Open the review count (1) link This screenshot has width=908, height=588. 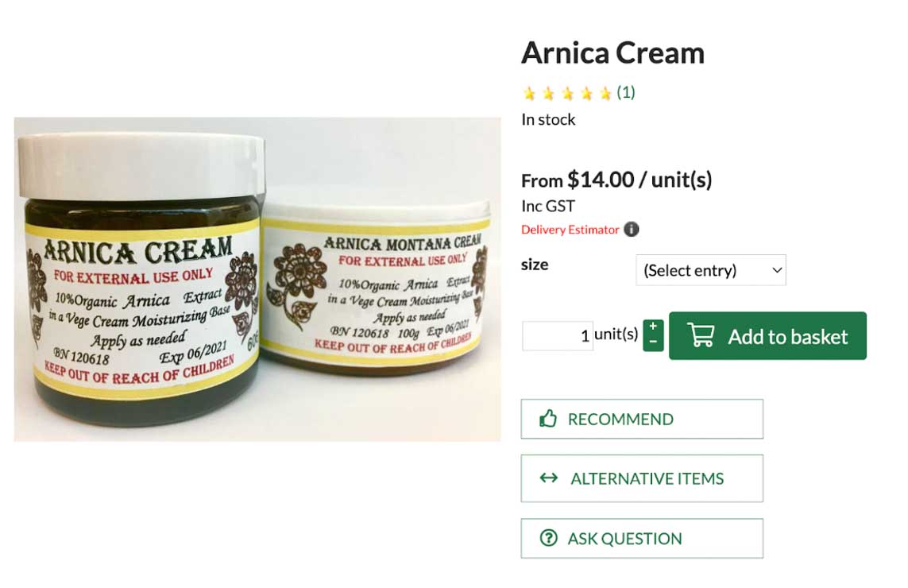[x=626, y=92]
